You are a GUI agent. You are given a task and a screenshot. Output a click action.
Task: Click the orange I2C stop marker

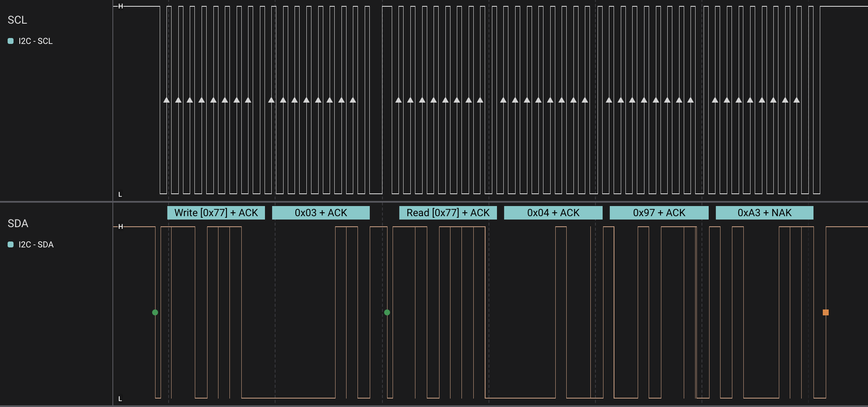point(826,312)
